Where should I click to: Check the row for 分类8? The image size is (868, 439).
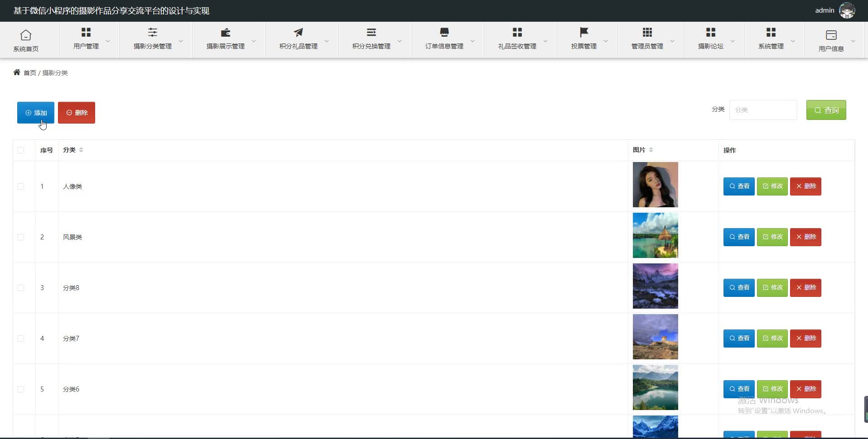[21, 288]
